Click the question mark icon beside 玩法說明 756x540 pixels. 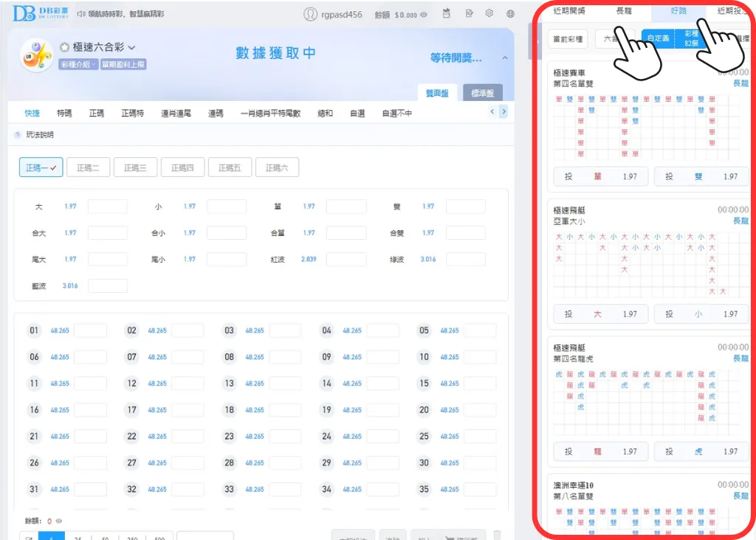[16, 135]
